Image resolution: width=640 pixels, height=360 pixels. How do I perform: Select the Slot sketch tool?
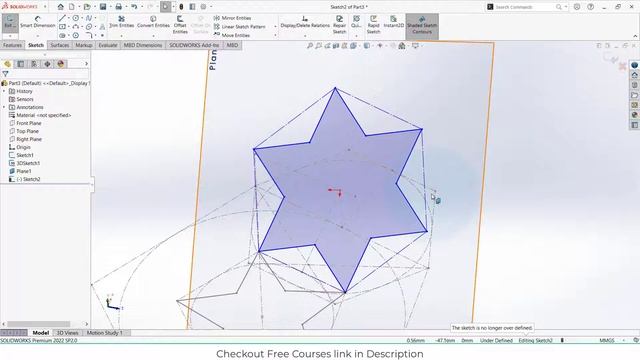[62, 36]
